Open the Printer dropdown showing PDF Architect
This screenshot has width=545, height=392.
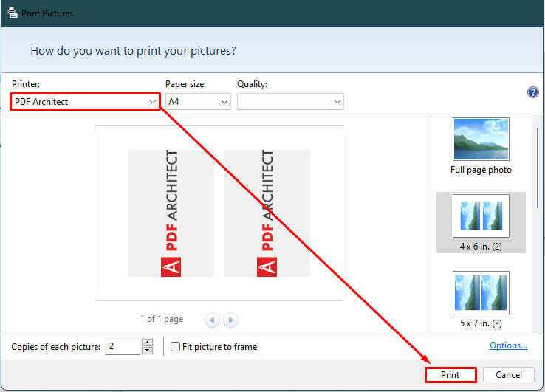pyautogui.click(x=85, y=101)
